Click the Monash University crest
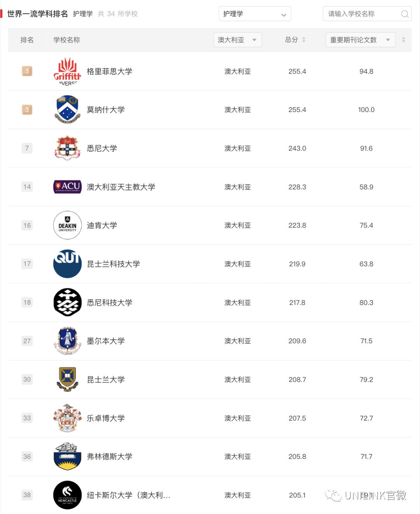Screen dimensions: 420x514 [x=67, y=110]
